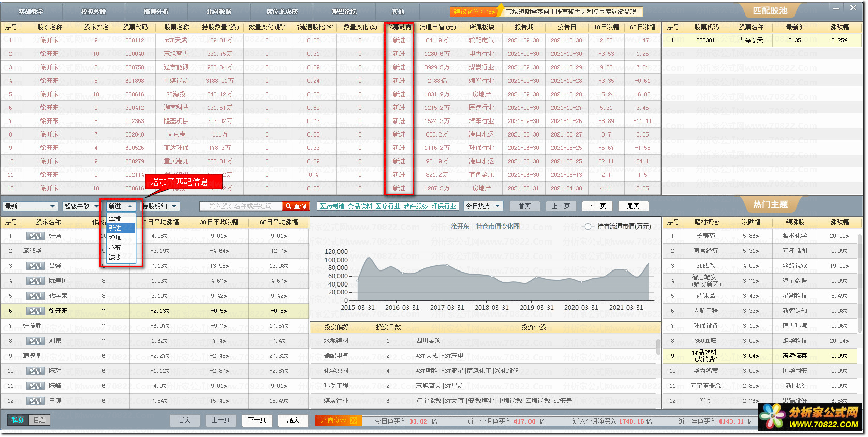This screenshot has width=868, height=437.
Task: Click the 超级 badge beside 王健
Action: 35,401
